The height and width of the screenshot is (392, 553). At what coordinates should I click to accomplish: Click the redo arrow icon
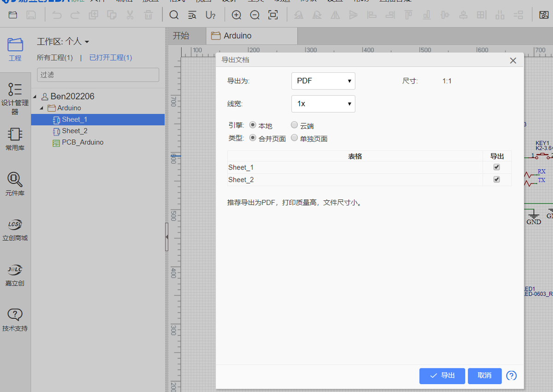[x=75, y=15]
